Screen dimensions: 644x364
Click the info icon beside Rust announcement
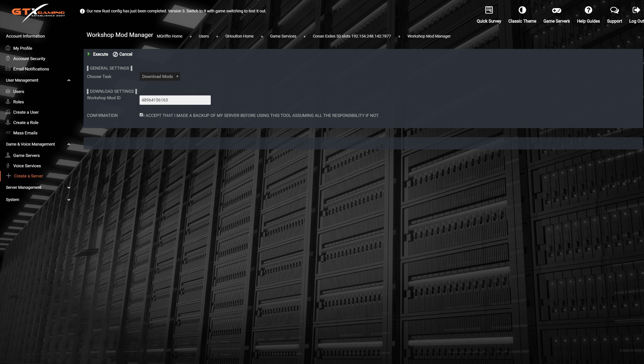[82, 11]
